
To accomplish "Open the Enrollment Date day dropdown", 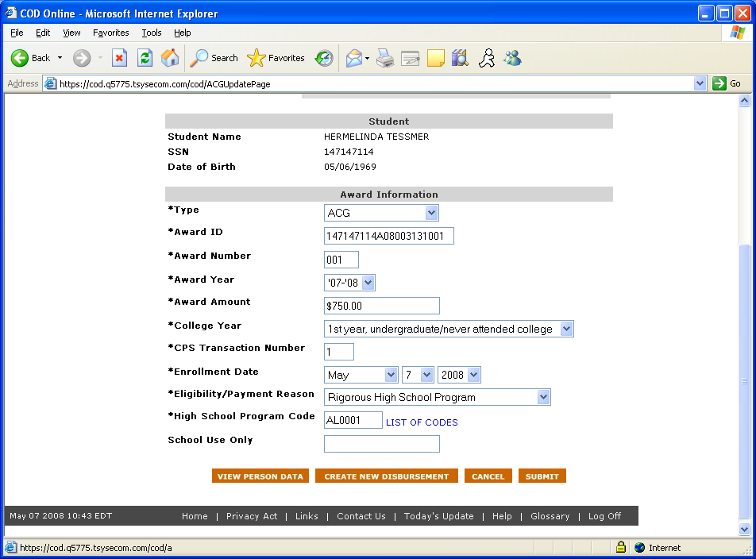I will pyautogui.click(x=418, y=375).
